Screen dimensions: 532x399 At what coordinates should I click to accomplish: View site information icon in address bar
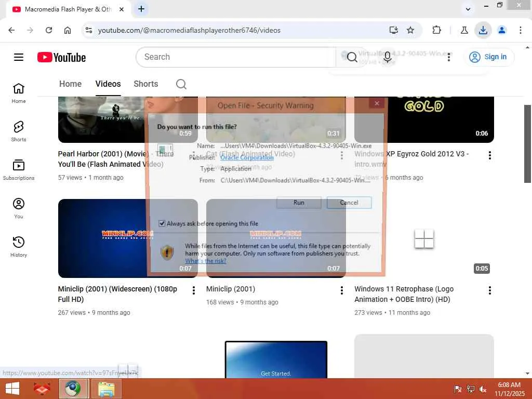[x=89, y=30]
